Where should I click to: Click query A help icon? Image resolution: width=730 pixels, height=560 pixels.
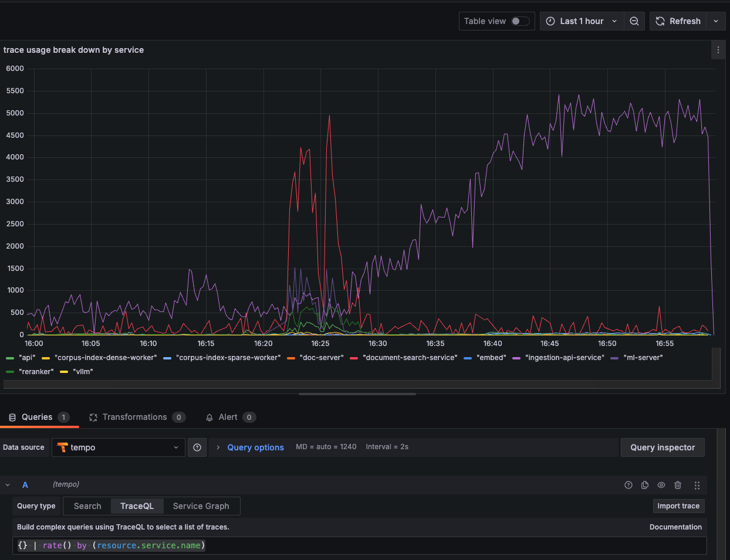[x=628, y=485]
